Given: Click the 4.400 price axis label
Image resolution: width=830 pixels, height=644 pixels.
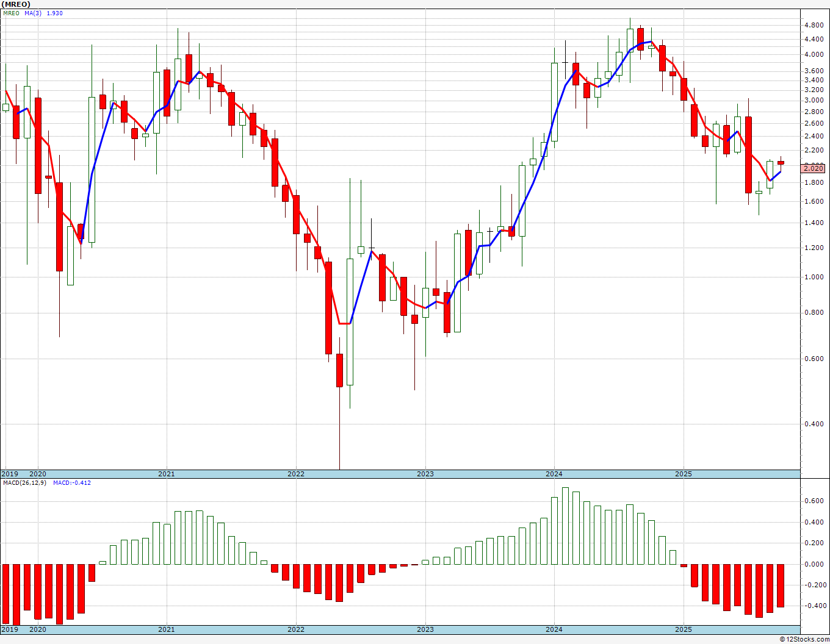Looking at the screenshot, I should coord(814,40).
